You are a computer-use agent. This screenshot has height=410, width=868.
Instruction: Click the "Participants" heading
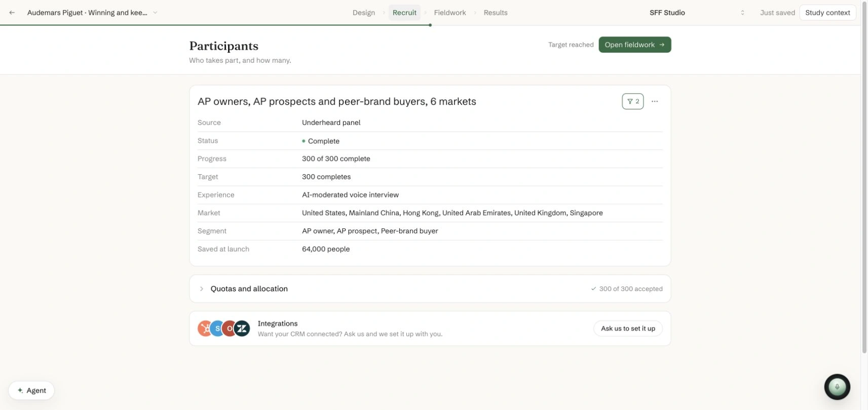click(x=223, y=46)
